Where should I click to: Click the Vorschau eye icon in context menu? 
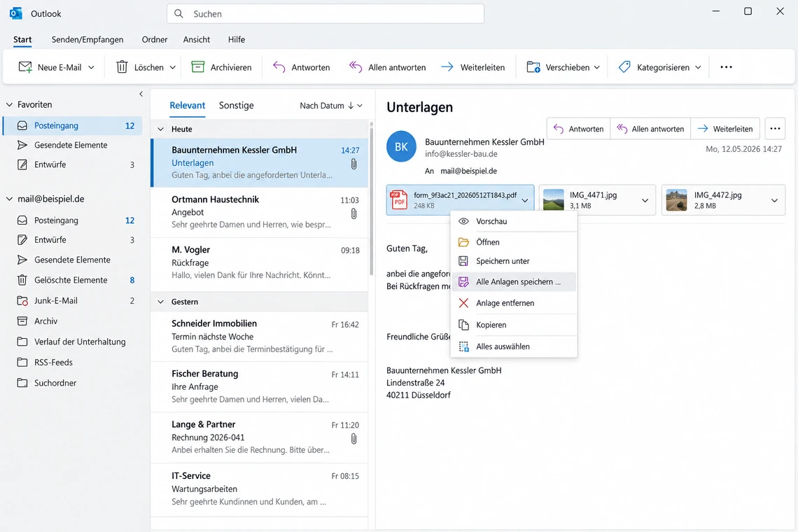(463, 221)
